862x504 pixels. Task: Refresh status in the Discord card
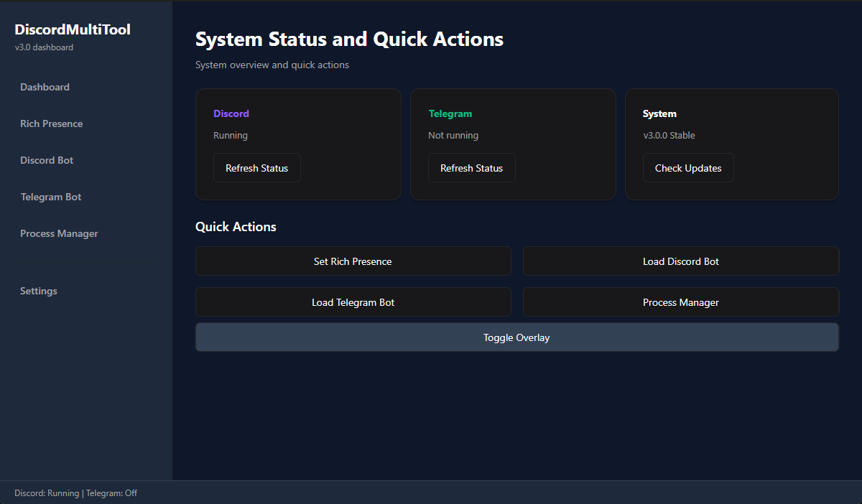[x=256, y=168]
